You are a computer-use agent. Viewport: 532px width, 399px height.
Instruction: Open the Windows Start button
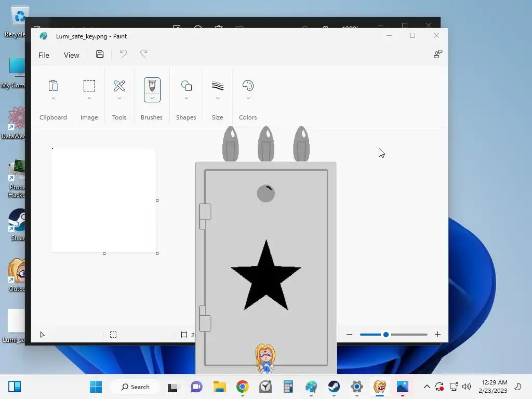(x=96, y=387)
